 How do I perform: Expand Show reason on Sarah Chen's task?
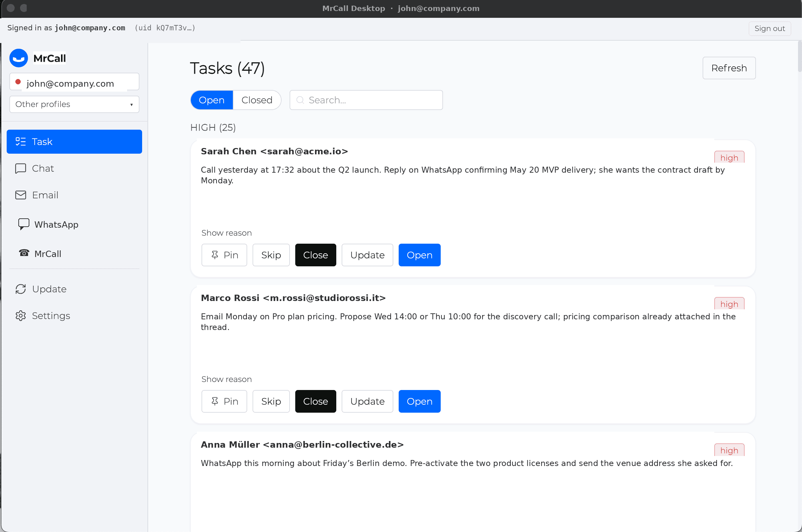coord(227,233)
